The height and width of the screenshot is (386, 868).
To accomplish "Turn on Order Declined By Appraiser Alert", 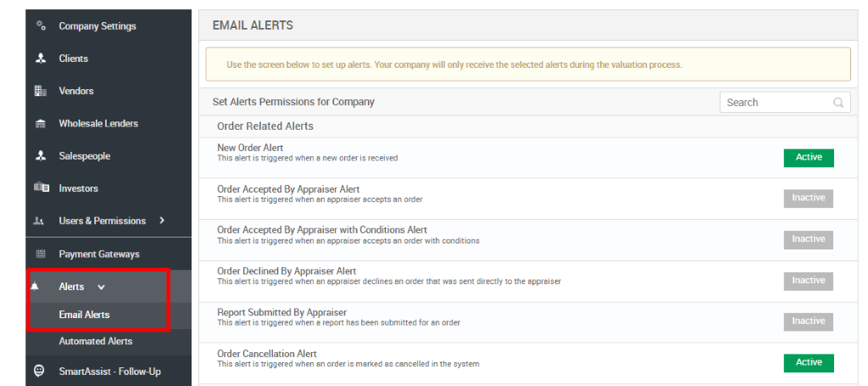I will coord(808,280).
